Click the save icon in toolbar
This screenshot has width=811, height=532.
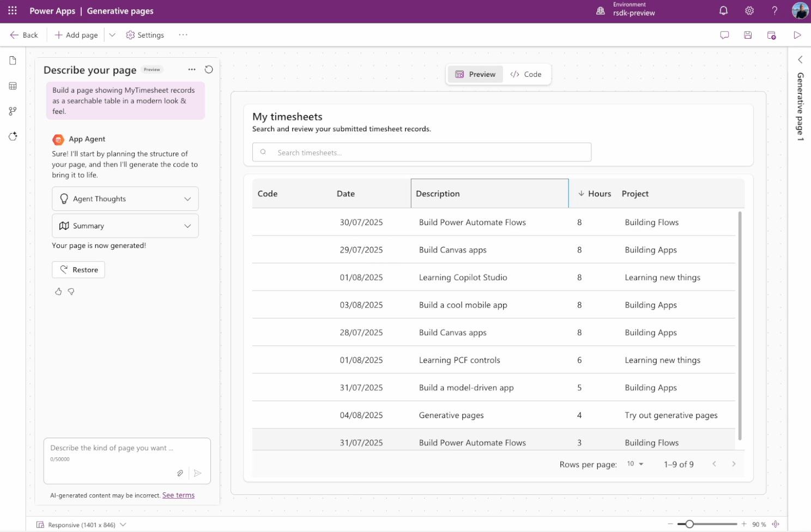pyautogui.click(x=748, y=35)
